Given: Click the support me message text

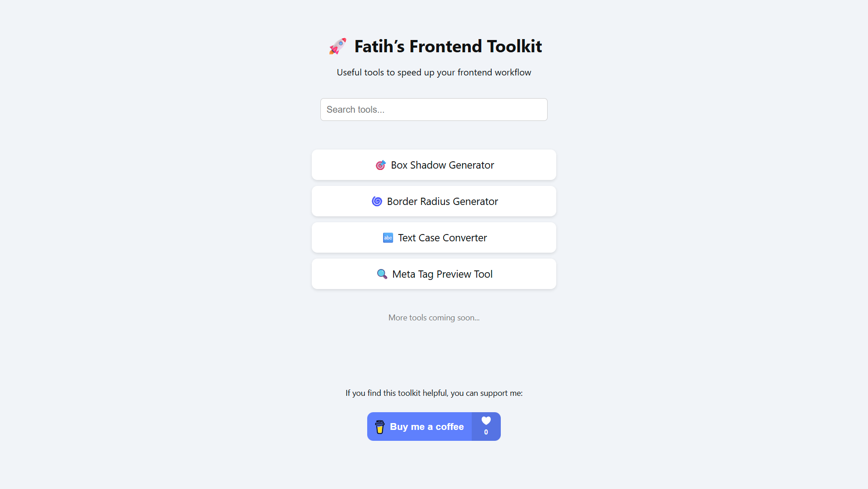Looking at the screenshot, I should tap(434, 393).
